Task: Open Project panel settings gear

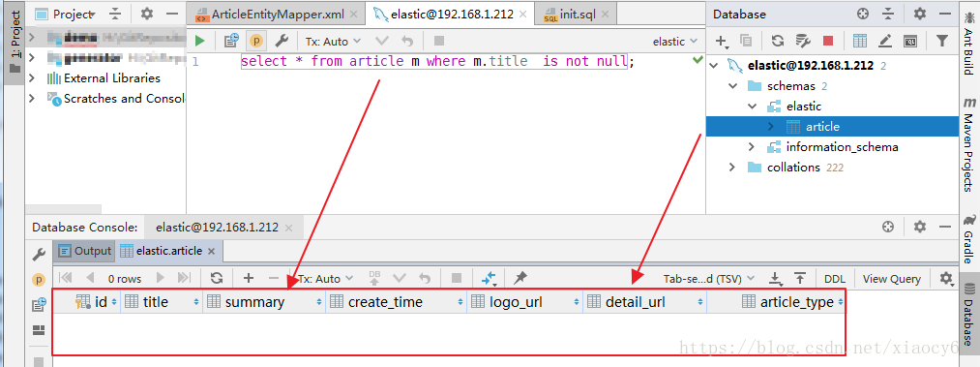Action: point(147,14)
